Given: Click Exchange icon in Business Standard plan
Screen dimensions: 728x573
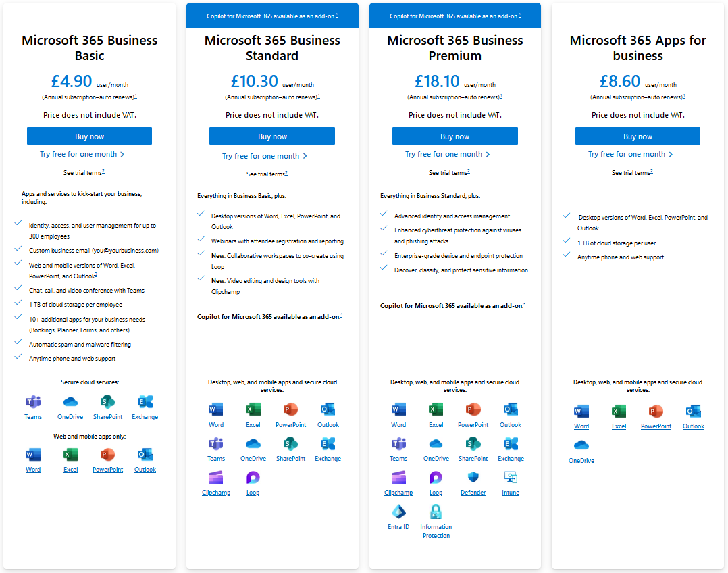Looking at the screenshot, I should pyautogui.click(x=328, y=444).
